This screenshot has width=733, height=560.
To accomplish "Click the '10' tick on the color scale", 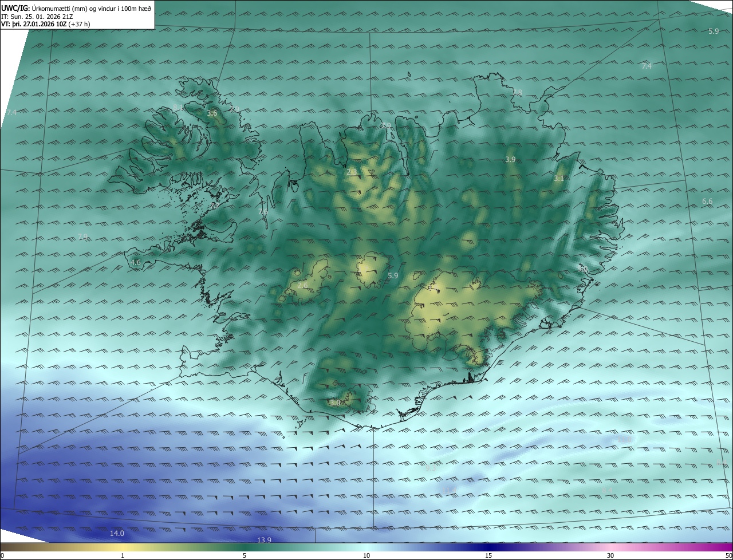I will [366, 555].
